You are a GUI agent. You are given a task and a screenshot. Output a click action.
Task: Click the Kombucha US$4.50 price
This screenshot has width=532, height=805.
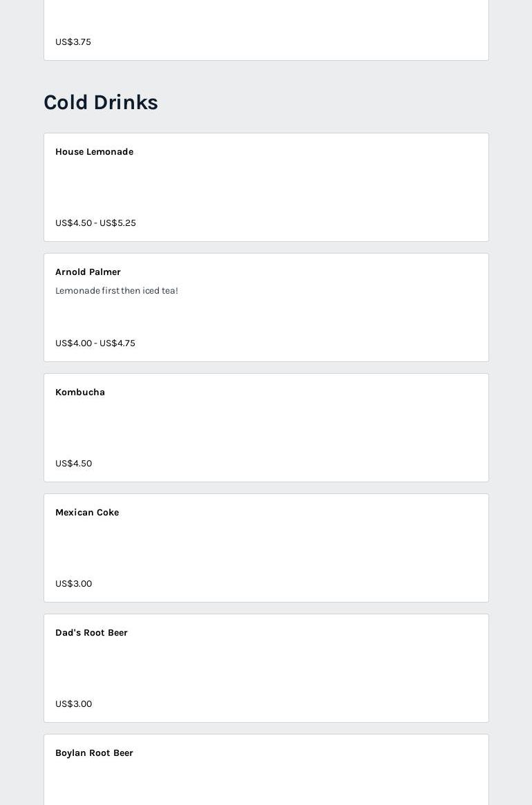pyautogui.click(x=73, y=464)
